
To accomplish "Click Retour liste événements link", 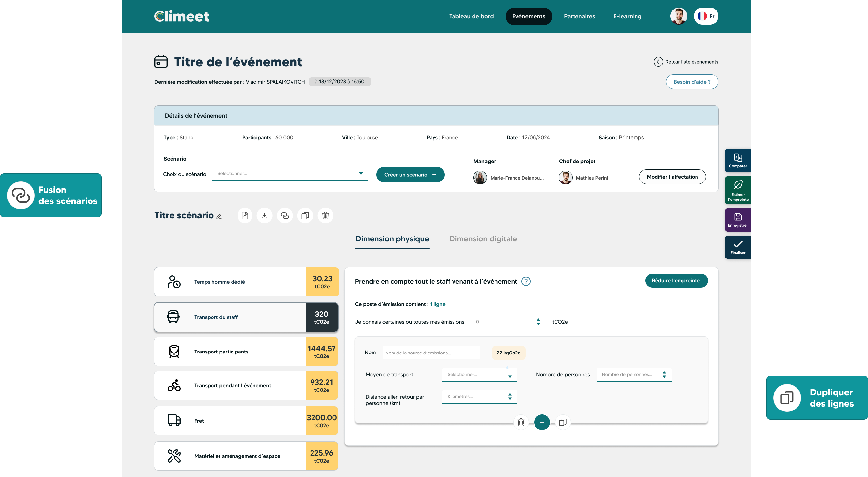I will point(692,62).
